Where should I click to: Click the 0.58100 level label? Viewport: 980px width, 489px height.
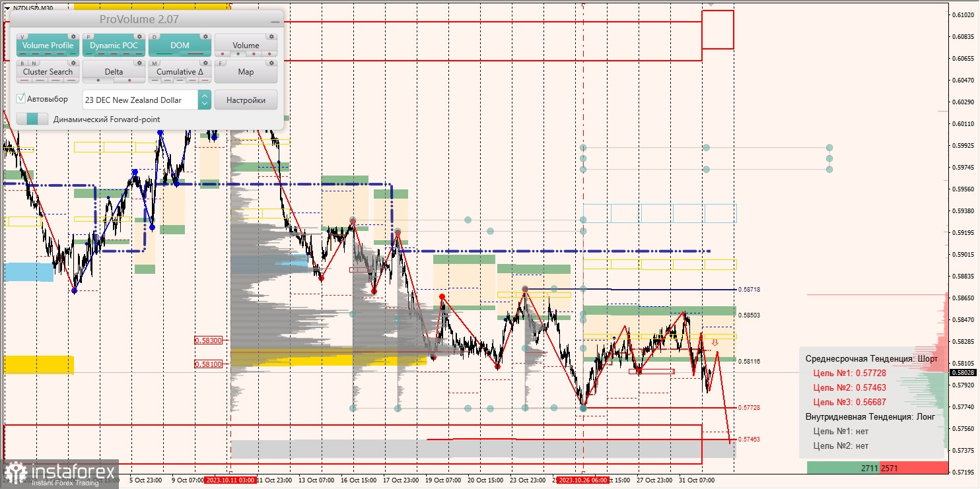click(x=208, y=364)
